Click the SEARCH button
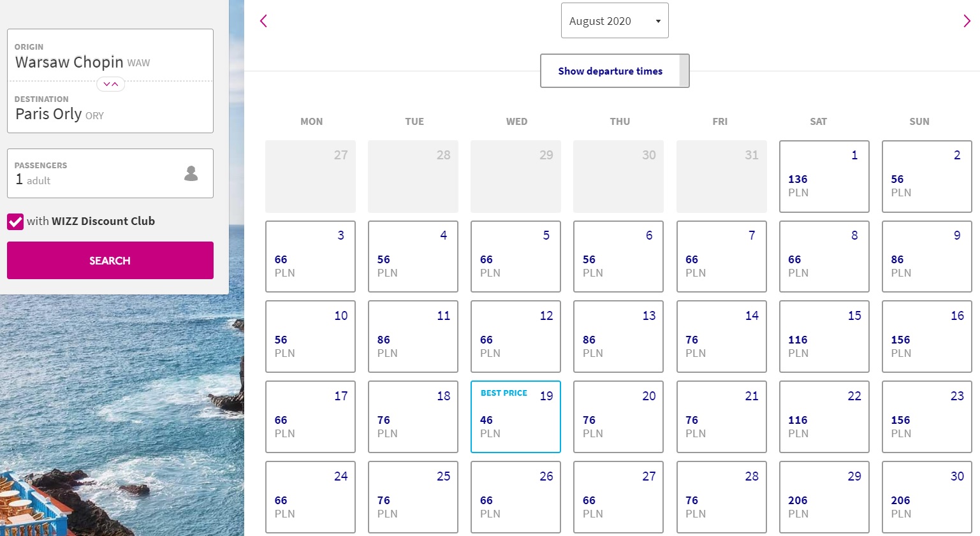Image resolution: width=980 pixels, height=536 pixels. 110,260
